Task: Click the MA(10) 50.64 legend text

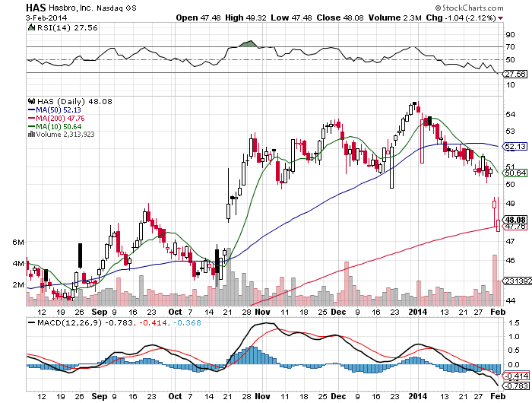Action: [59, 127]
